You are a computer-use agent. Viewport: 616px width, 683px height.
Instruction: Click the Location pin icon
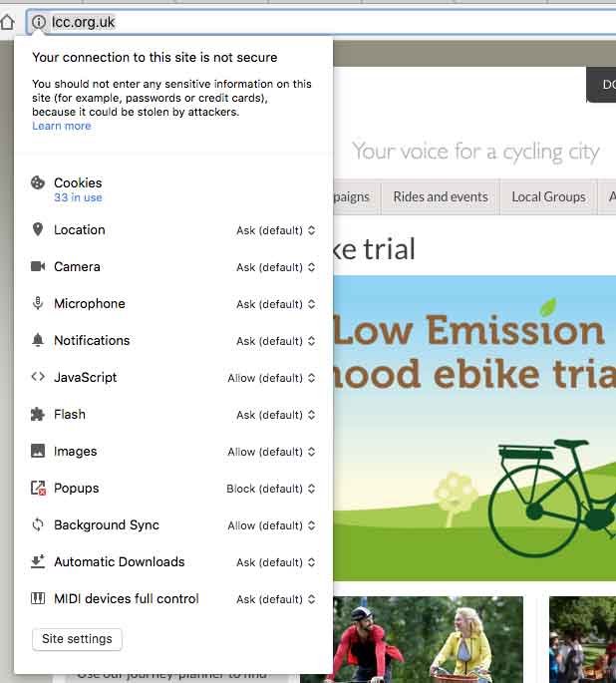[x=38, y=229]
